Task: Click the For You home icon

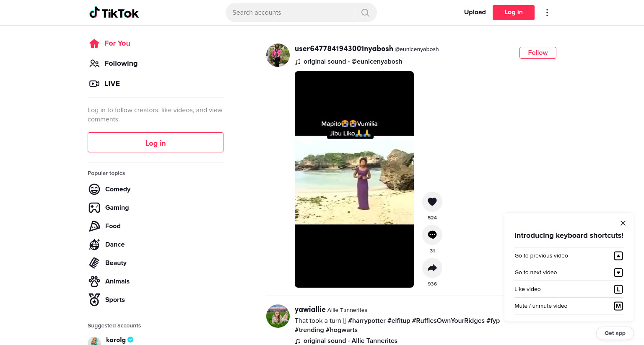Action: pos(94,43)
